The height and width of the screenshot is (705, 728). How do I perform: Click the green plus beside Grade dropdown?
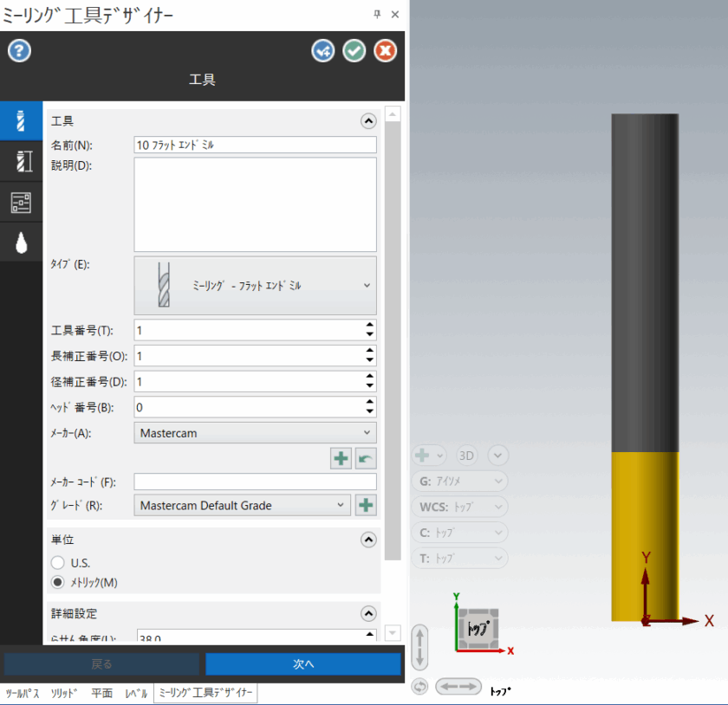coord(366,506)
